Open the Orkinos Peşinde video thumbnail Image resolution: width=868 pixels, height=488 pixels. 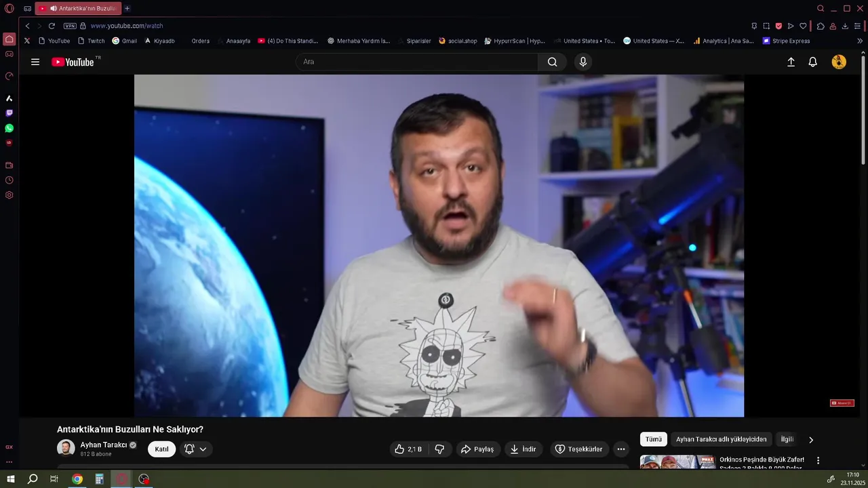click(x=677, y=462)
